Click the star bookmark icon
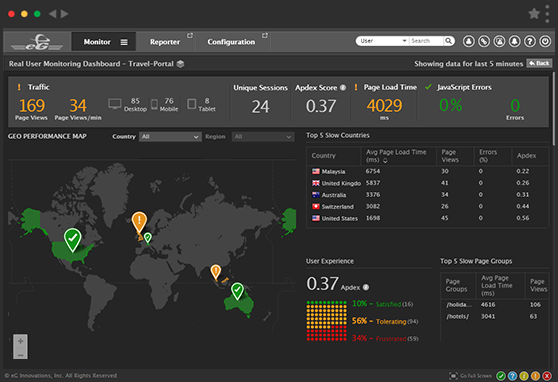 click(534, 14)
